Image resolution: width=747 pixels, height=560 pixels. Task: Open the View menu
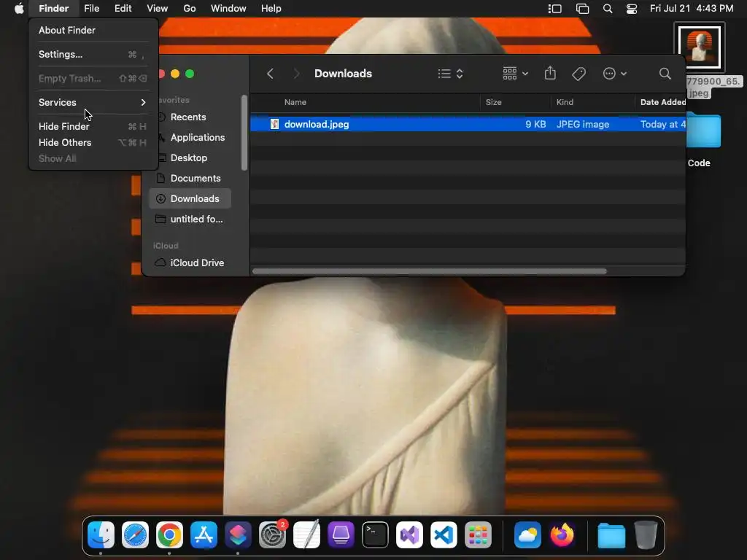[158, 9]
